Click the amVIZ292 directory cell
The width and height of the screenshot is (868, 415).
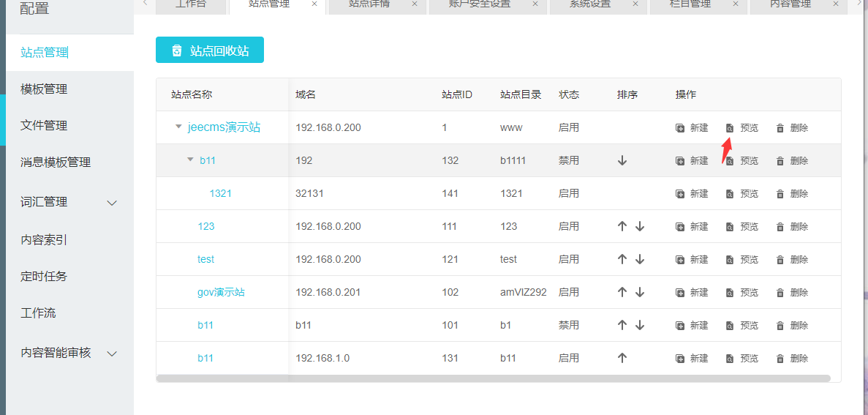click(524, 292)
